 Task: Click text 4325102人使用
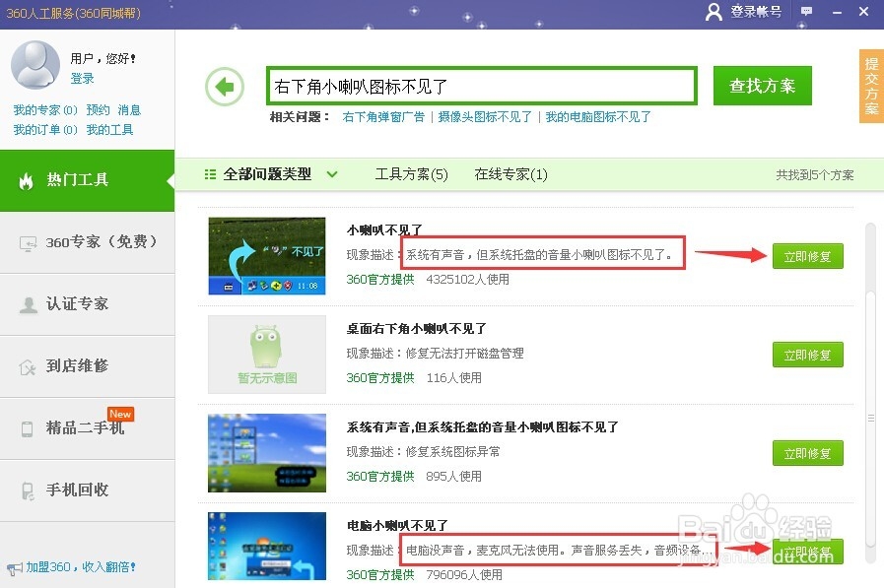[x=468, y=280]
